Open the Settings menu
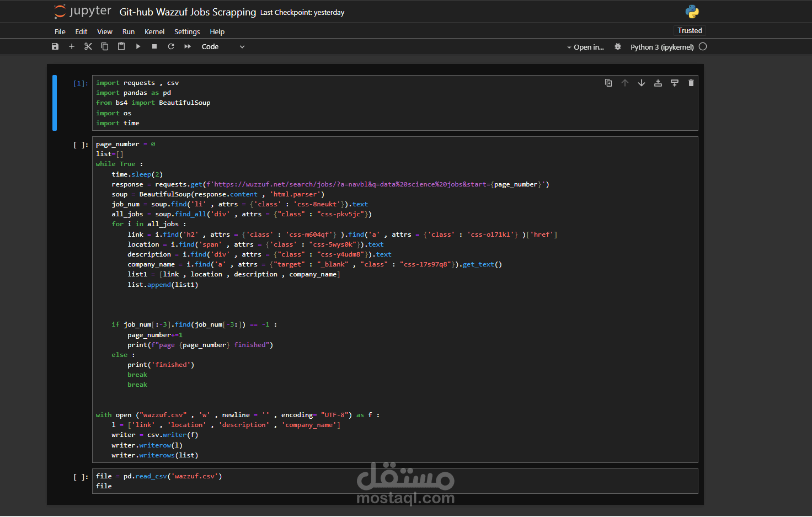Image resolution: width=812 pixels, height=517 pixels. tap(187, 32)
